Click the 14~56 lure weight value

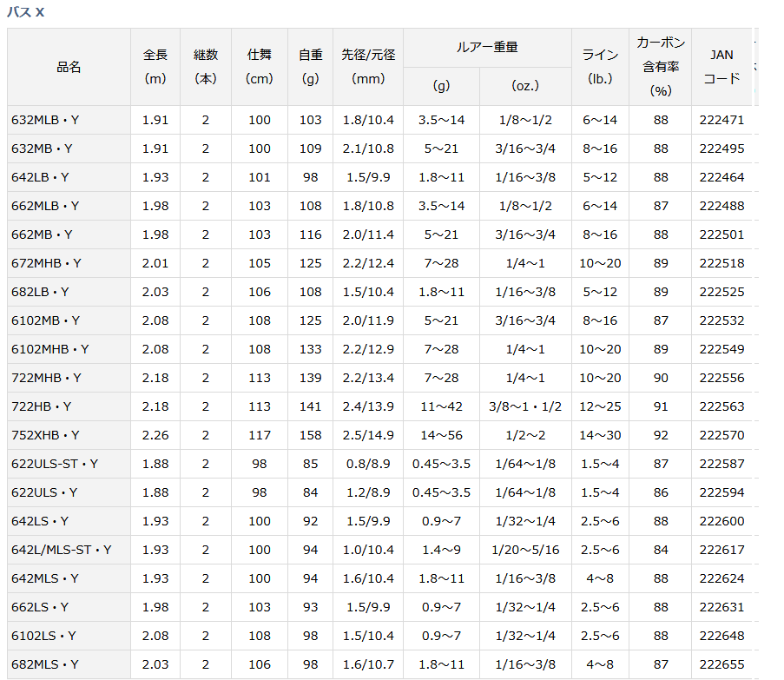tap(442, 435)
